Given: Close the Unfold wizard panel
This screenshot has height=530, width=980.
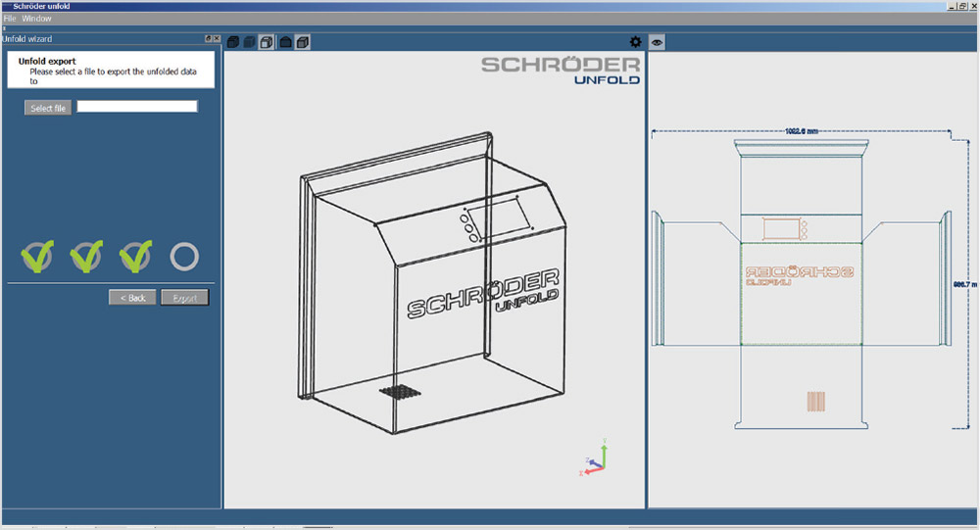Looking at the screenshot, I should click(x=217, y=39).
